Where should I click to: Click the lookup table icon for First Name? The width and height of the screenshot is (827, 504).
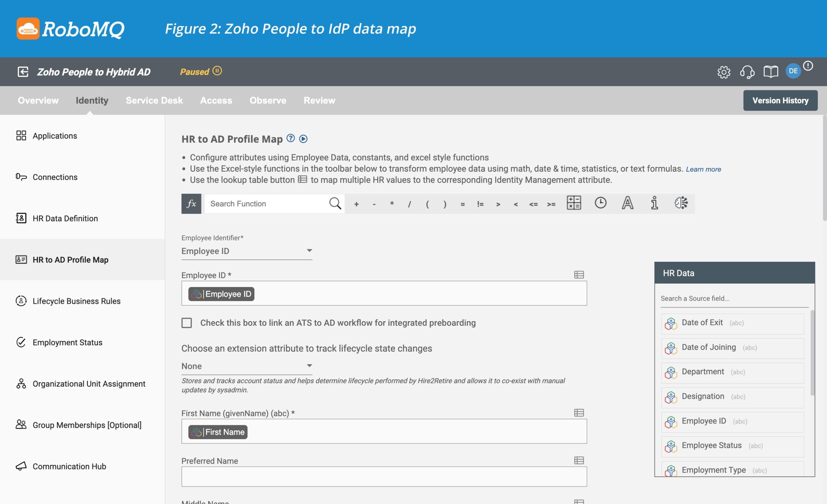coord(580,413)
